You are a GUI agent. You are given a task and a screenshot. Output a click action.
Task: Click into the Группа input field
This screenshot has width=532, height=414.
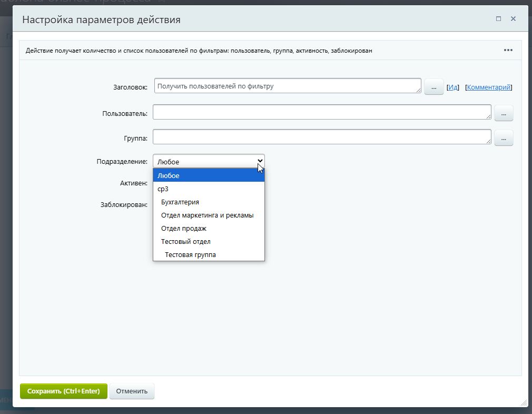click(x=321, y=137)
